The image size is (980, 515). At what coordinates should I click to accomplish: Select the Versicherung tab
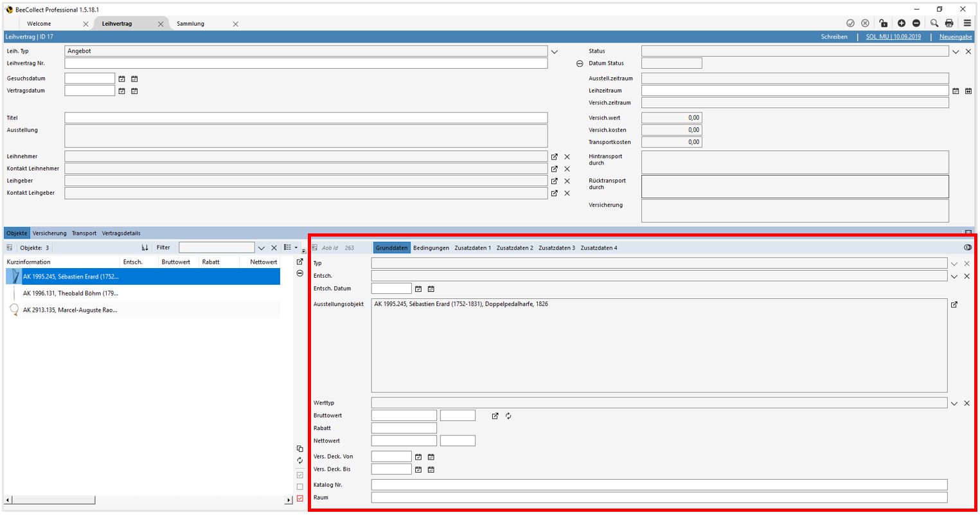pyautogui.click(x=49, y=233)
